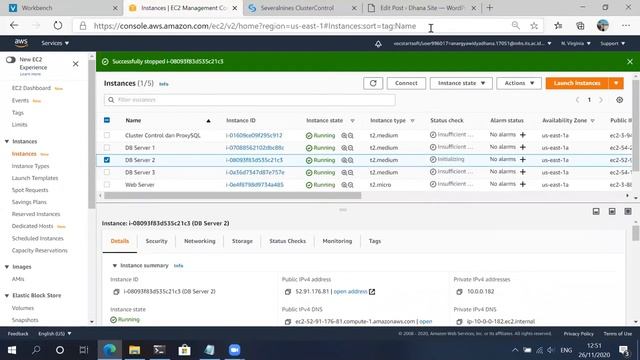Bookmark this page with star icon
Image resolution: width=640 pixels, height=360 pixels.
tap(534, 26)
